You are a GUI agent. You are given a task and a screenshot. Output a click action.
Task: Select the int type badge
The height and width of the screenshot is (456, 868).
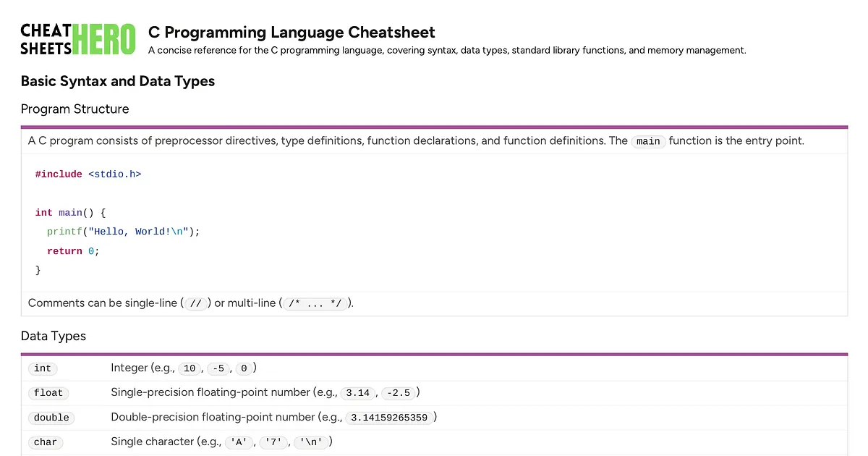coord(43,368)
